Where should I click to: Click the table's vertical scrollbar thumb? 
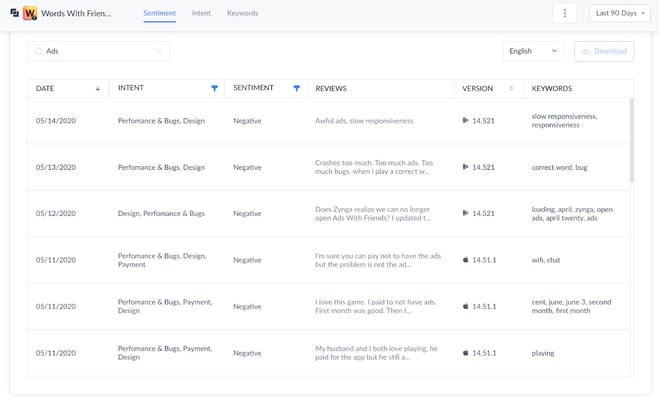click(x=632, y=140)
